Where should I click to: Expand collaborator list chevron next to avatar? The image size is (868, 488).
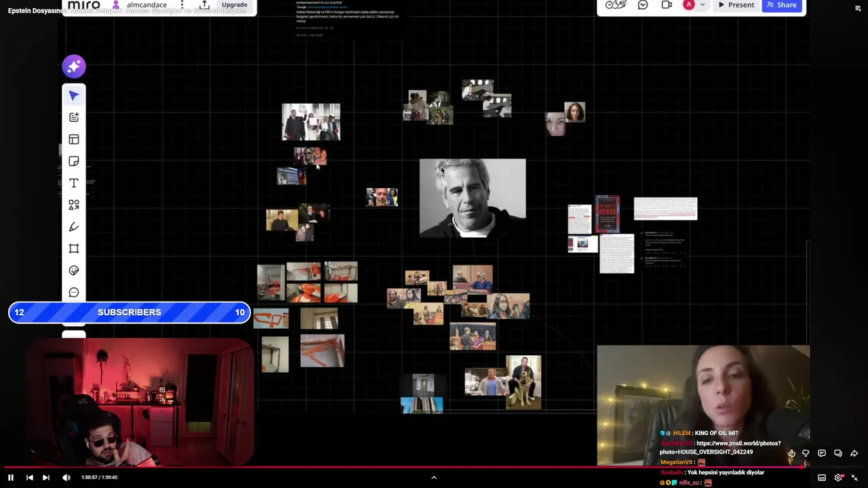coord(703,5)
